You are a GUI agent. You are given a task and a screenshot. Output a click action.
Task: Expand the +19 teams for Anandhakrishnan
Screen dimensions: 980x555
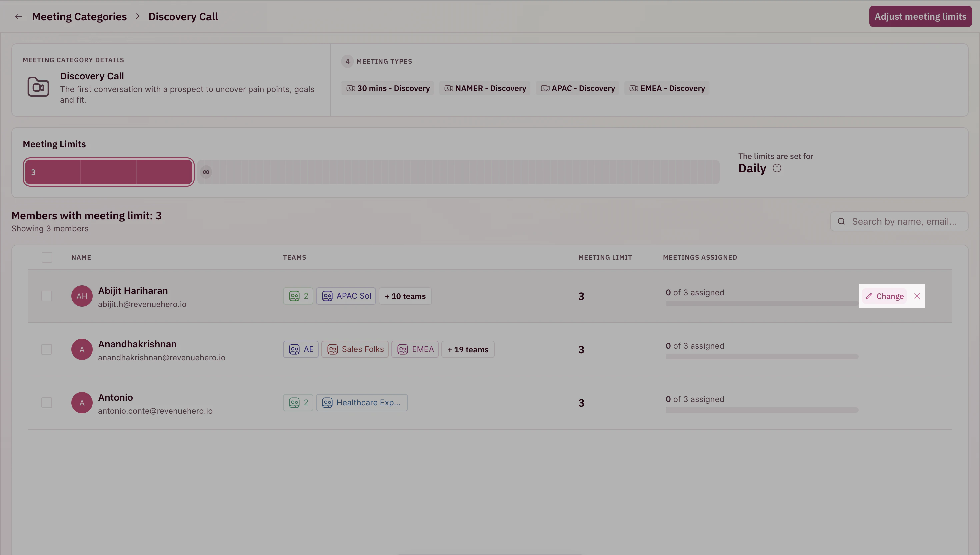[468, 349]
